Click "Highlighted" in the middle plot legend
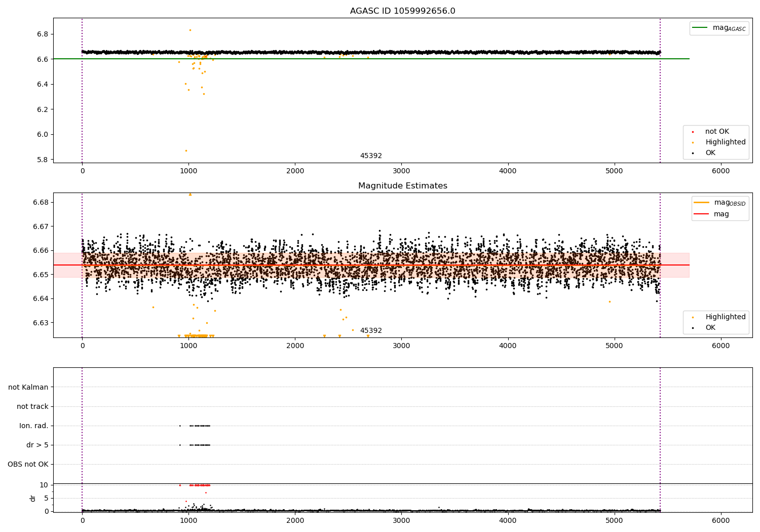 (726, 317)
